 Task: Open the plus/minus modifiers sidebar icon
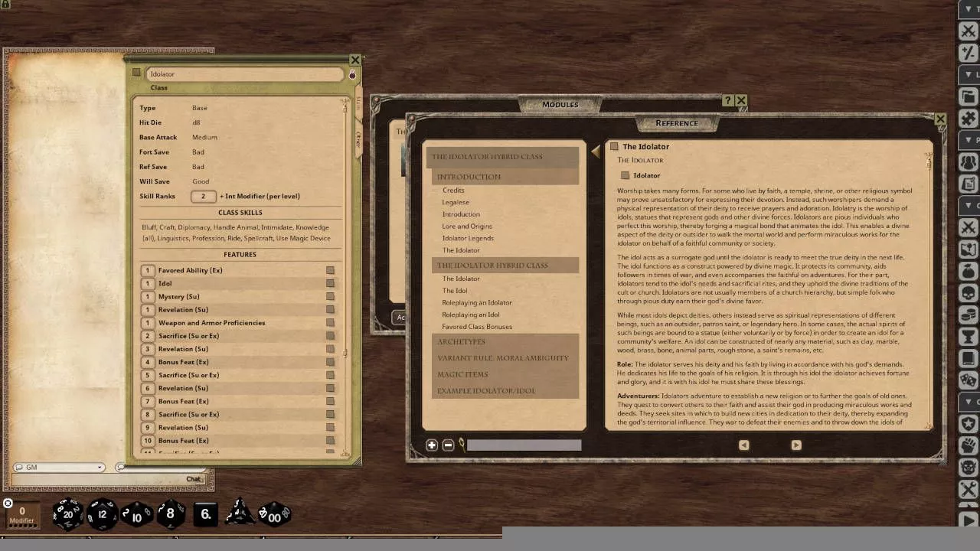(x=969, y=51)
